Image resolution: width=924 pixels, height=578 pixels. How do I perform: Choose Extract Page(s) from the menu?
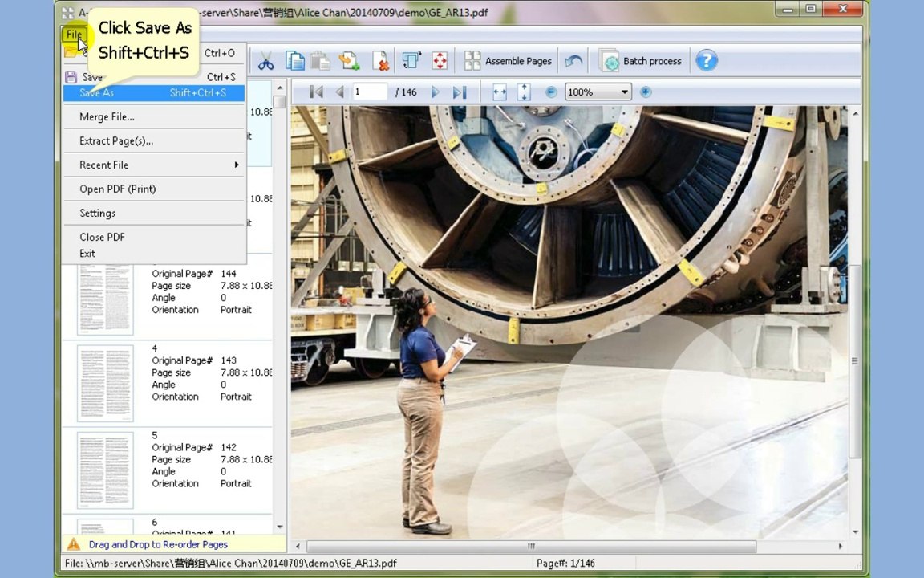pos(116,140)
